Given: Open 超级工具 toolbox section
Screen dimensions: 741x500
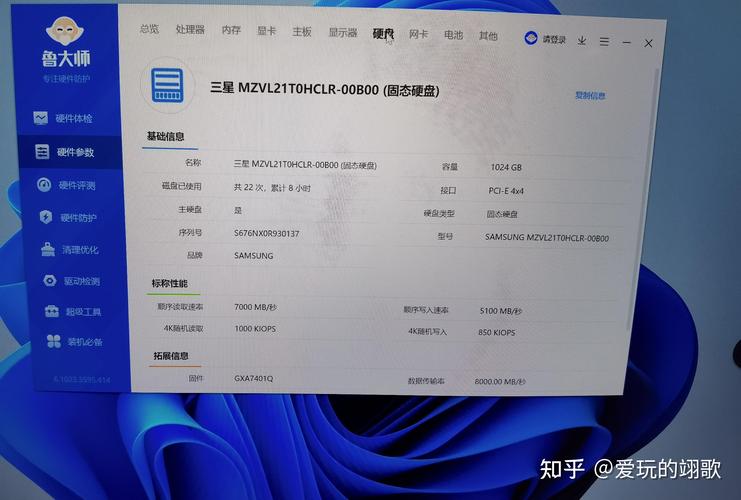Looking at the screenshot, I should tap(73, 311).
